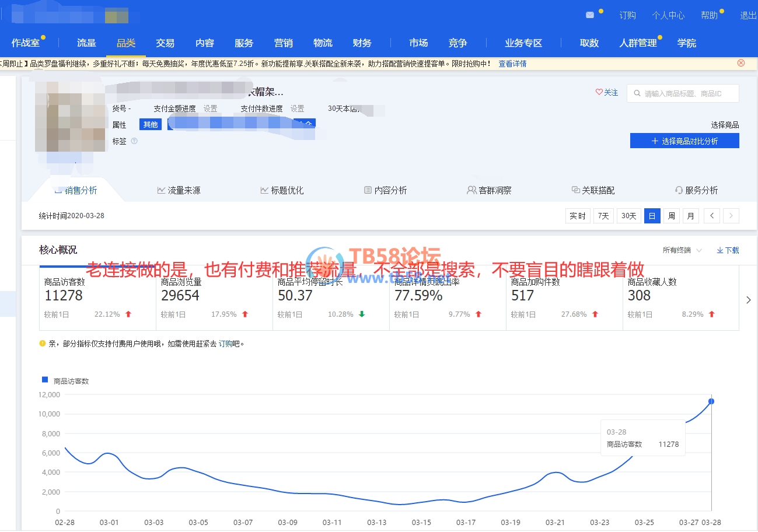Open the 客群洞察 tab
Image resolution: width=758 pixels, height=532 pixels.
489,190
